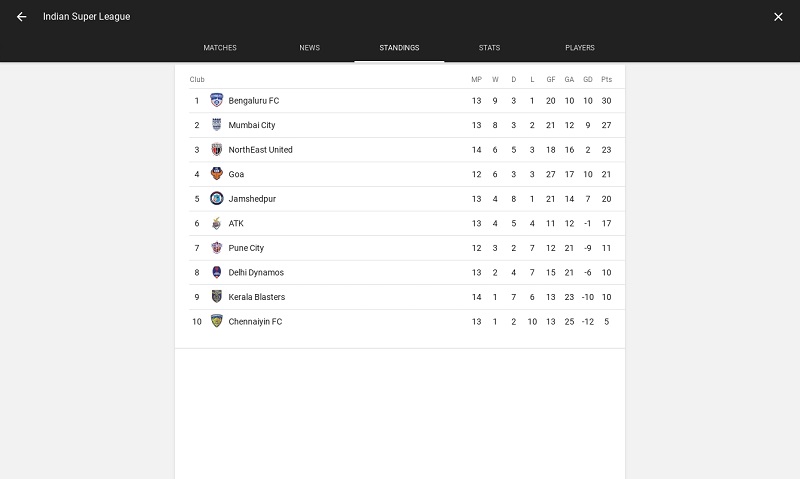This screenshot has height=479, width=800.
Task: Select the Standings tab
Action: click(399, 47)
